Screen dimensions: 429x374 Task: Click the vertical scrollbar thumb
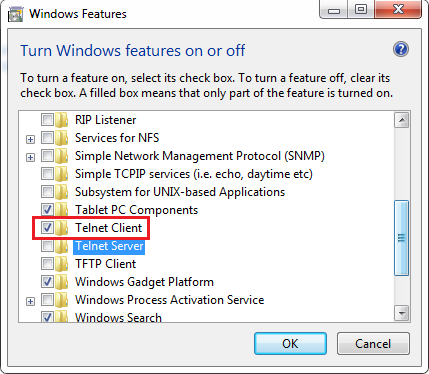click(x=402, y=238)
